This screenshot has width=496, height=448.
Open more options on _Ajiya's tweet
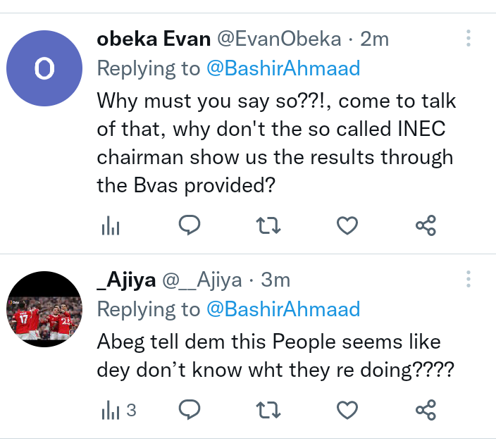coord(469,279)
